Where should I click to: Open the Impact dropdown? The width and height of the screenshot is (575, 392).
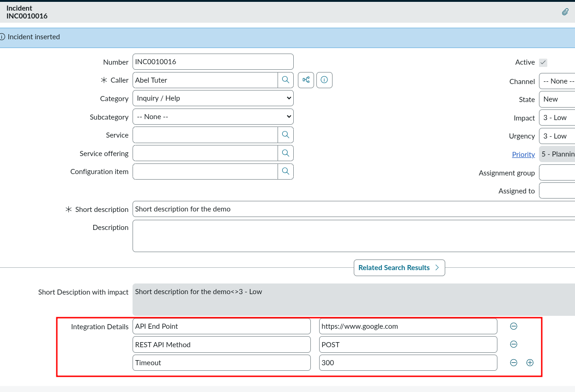click(x=557, y=118)
